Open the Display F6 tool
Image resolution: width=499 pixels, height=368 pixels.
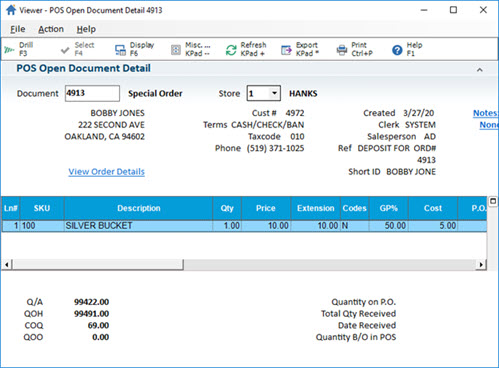click(x=120, y=50)
